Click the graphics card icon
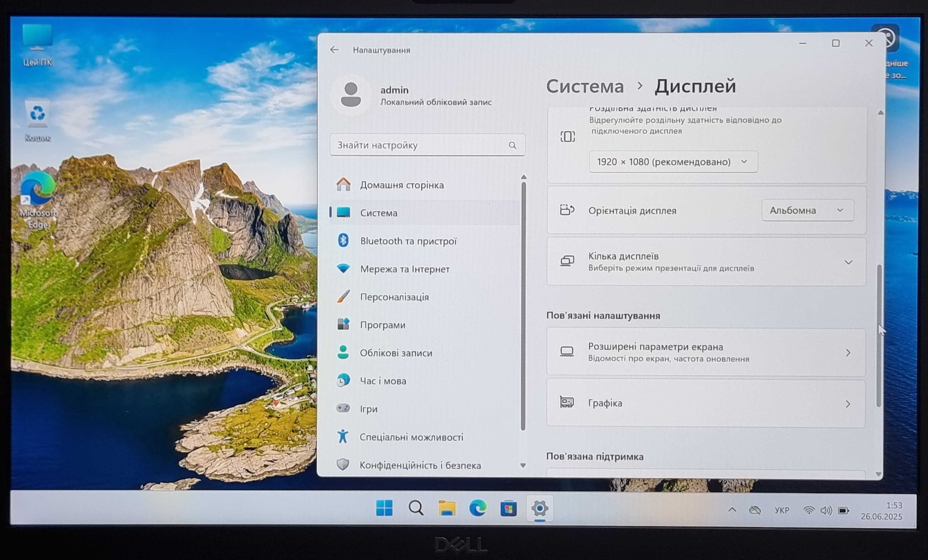928x560 pixels. pyautogui.click(x=567, y=402)
